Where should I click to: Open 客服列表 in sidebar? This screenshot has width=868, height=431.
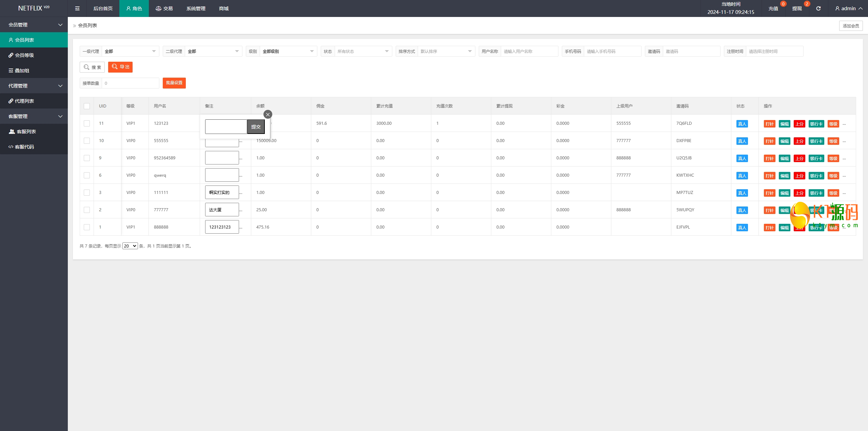coord(26,132)
